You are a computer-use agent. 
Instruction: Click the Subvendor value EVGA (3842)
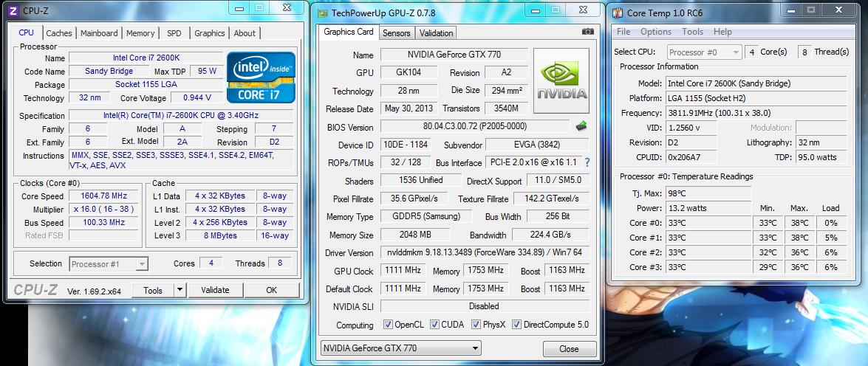[x=537, y=145]
